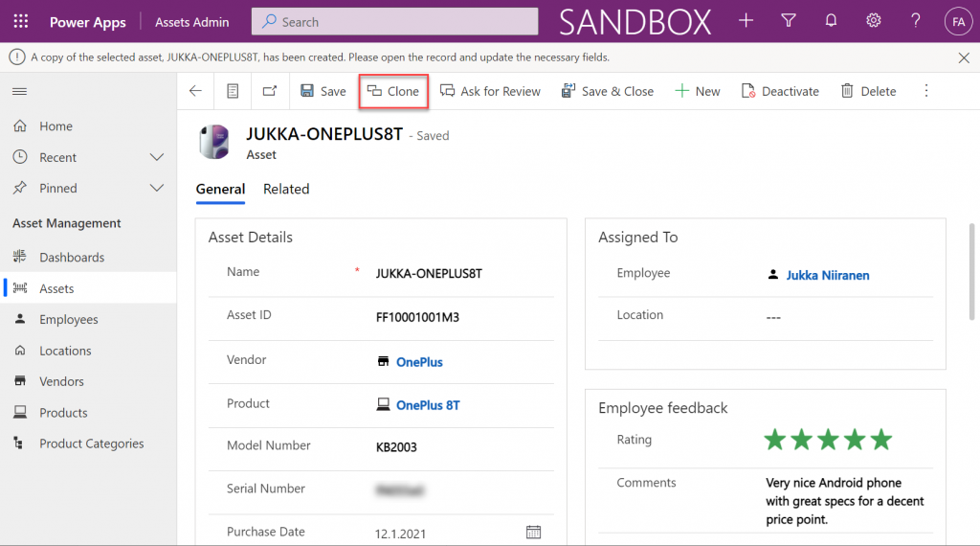The height and width of the screenshot is (546, 980).
Task: Open record in new window icon
Action: 270,91
